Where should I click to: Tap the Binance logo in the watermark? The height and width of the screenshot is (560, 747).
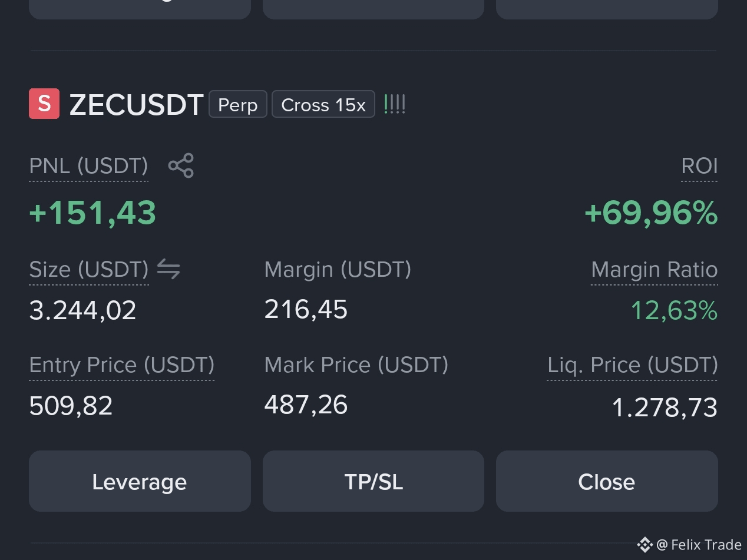coord(644,545)
